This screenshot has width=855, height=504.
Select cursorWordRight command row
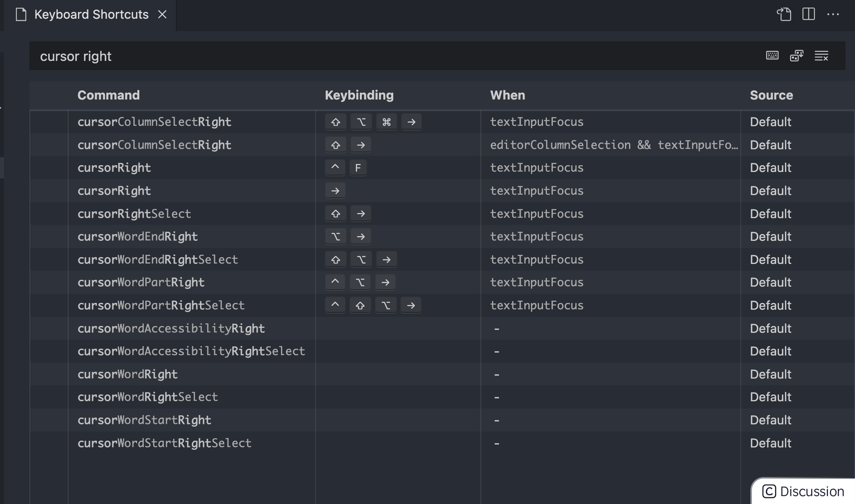127,374
